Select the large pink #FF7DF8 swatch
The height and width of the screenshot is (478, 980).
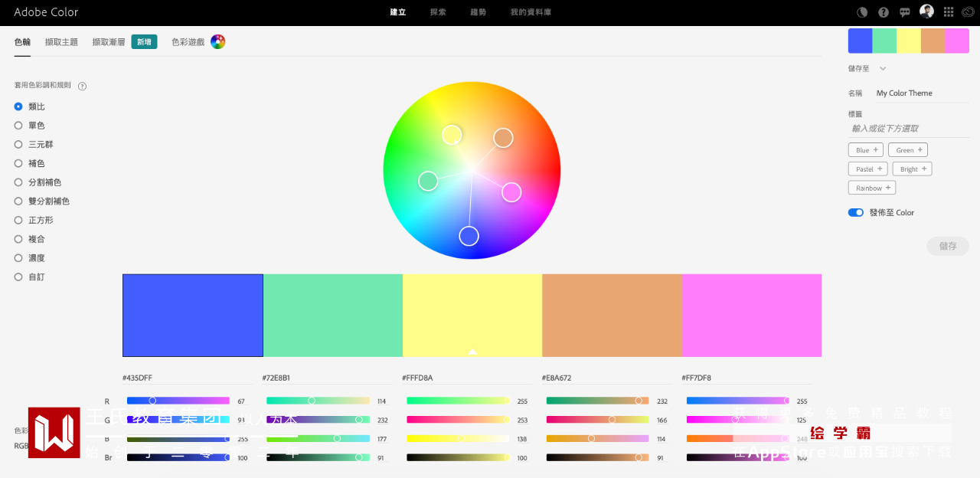coord(752,316)
